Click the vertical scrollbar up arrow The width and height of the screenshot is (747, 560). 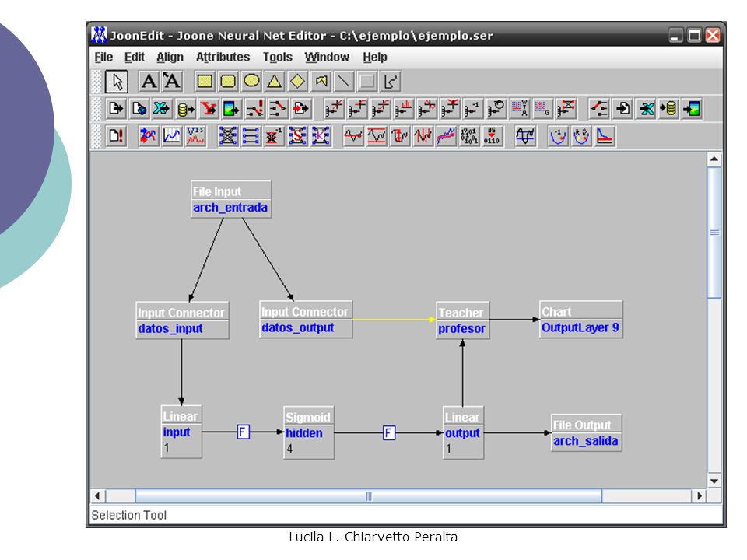pos(714,159)
